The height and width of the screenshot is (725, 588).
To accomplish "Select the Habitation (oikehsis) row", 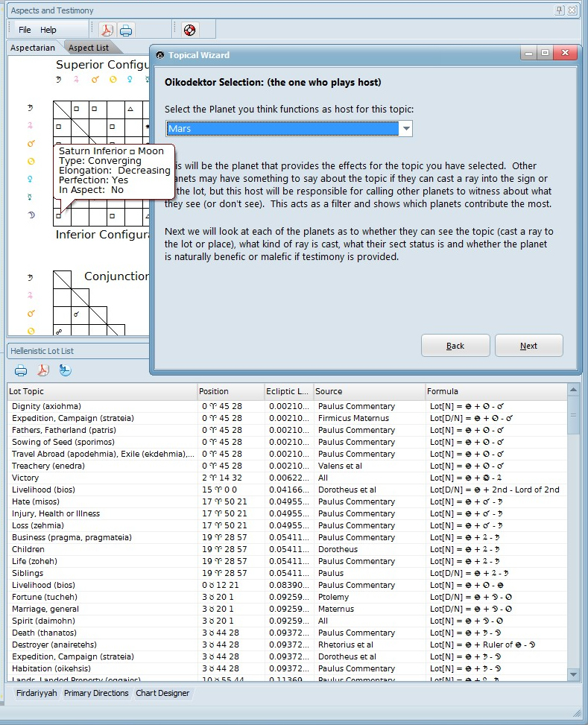I will 287,668.
